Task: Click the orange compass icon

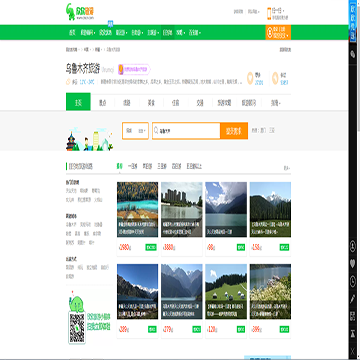Action: [x=275, y=78]
